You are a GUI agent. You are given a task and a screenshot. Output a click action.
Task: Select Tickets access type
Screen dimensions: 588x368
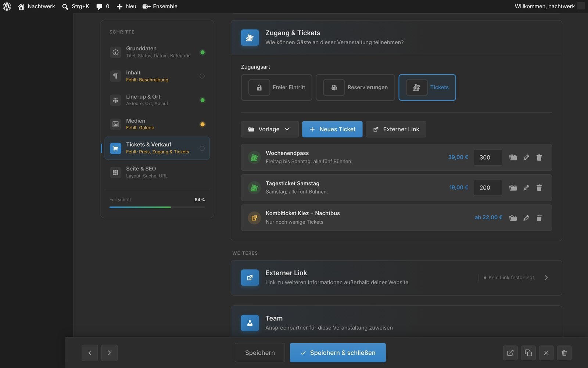(427, 88)
